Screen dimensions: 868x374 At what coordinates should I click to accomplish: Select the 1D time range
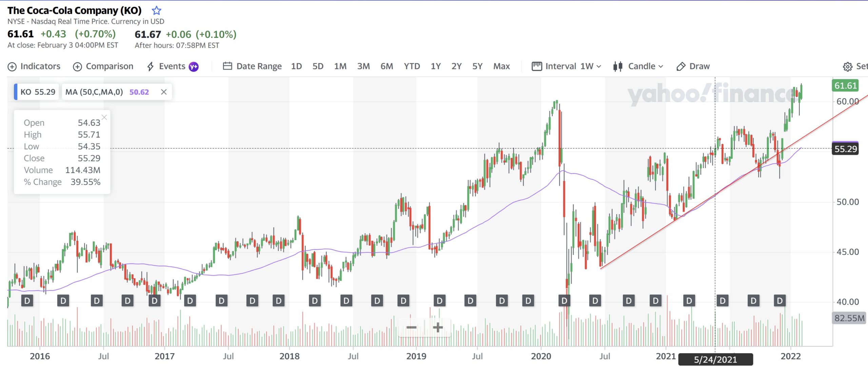coord(296,66)
